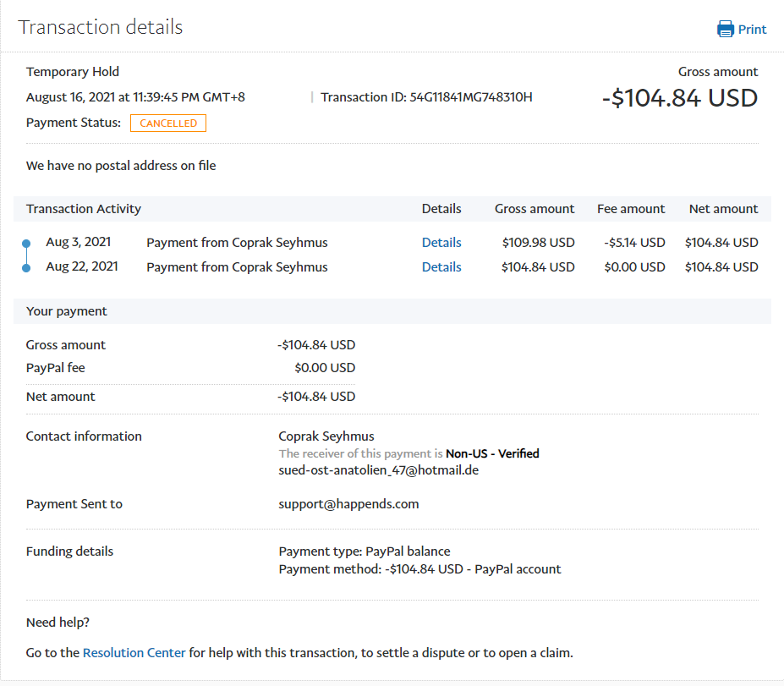This screenshot has width=784, height=686.
Task: Click the Aug 22 Payment from Coprak Seyhmus
Action: (x=237, y=267)
